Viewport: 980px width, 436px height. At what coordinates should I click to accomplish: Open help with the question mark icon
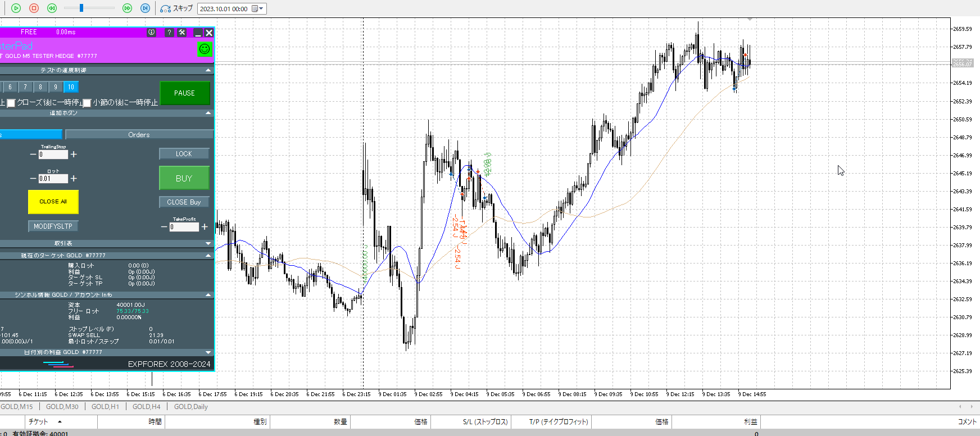click(169, 33)
